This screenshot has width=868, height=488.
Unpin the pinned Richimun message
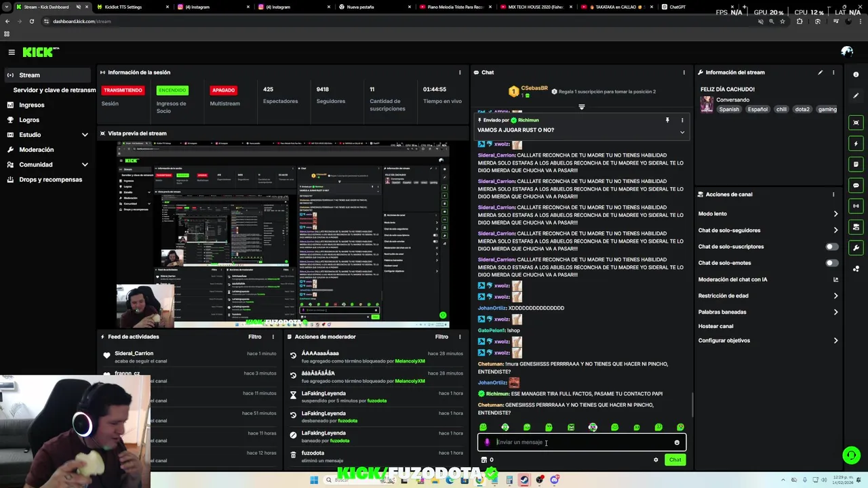click(x=667, y=120)
